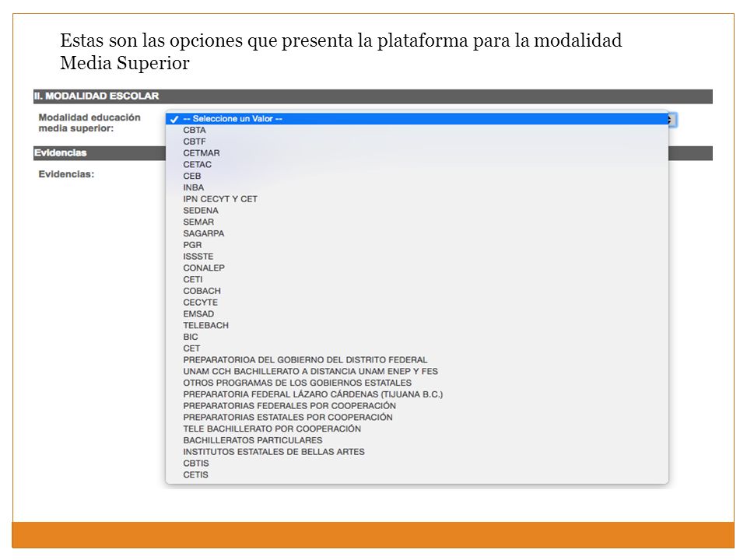Select UNAM CCH Bachillerato a Distancia option
Screen dimensions: 747x560
417,372
